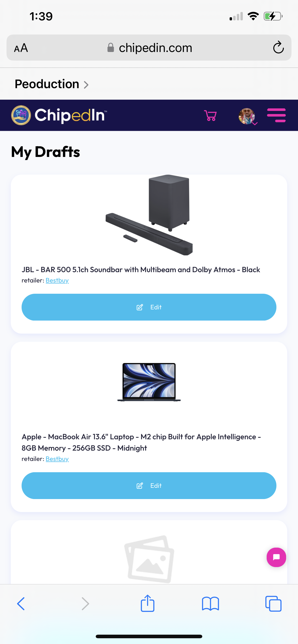Viewport: 298px width, 644px height.
Task: Tap the Safari forward arrow
Action: [x=85, y=604]
